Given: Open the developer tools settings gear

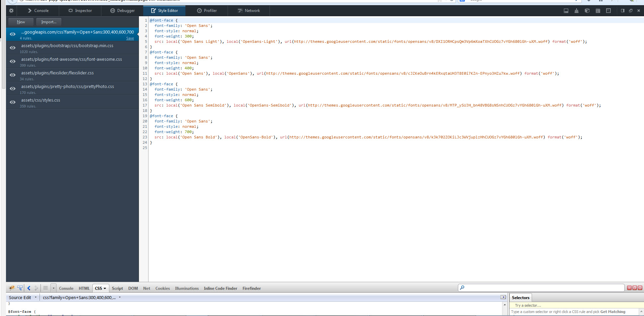Looking at the screenshot, I should 11,11.
